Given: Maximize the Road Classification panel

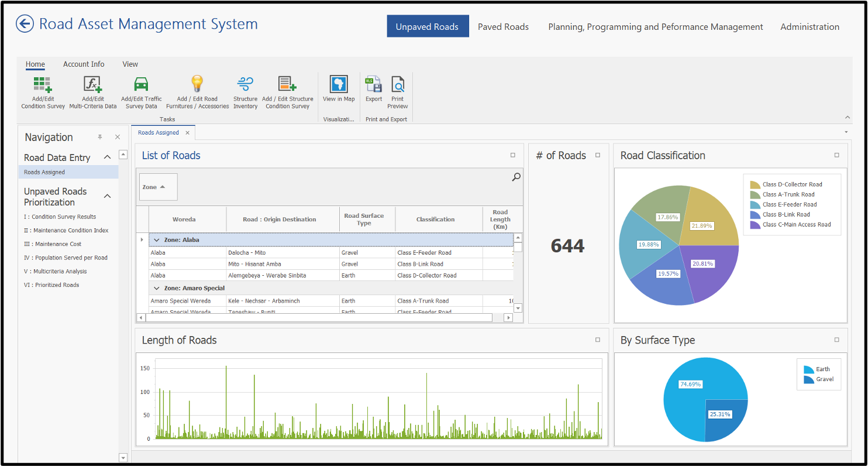Looking at the screenshot, I should (836, 155).
